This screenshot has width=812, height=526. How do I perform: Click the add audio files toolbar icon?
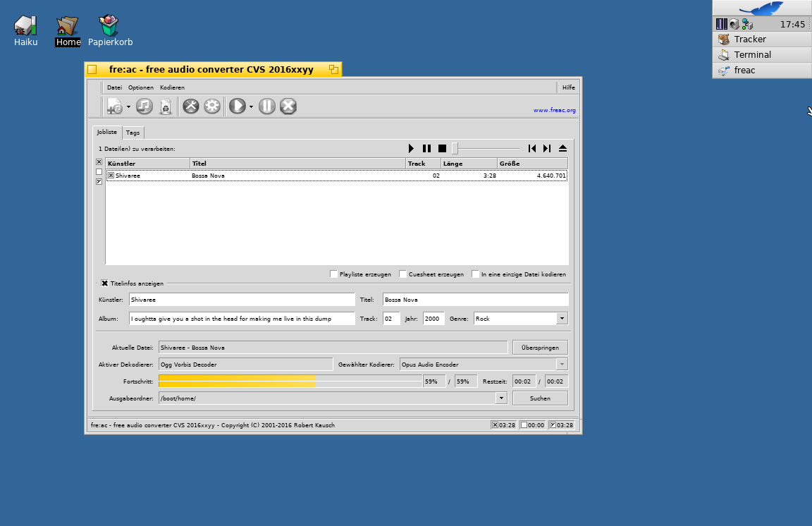pyautogui.click(x=114, y=106)
